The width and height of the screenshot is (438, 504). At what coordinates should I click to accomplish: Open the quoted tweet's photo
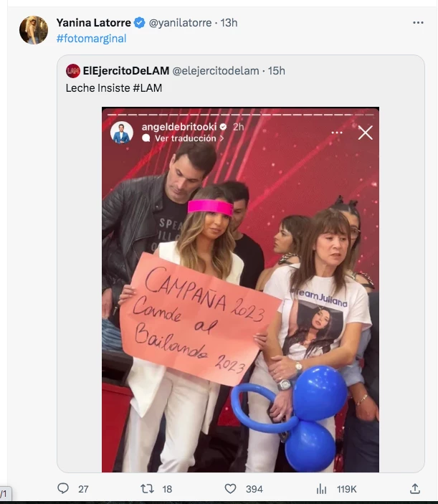[x=240, y=290]
